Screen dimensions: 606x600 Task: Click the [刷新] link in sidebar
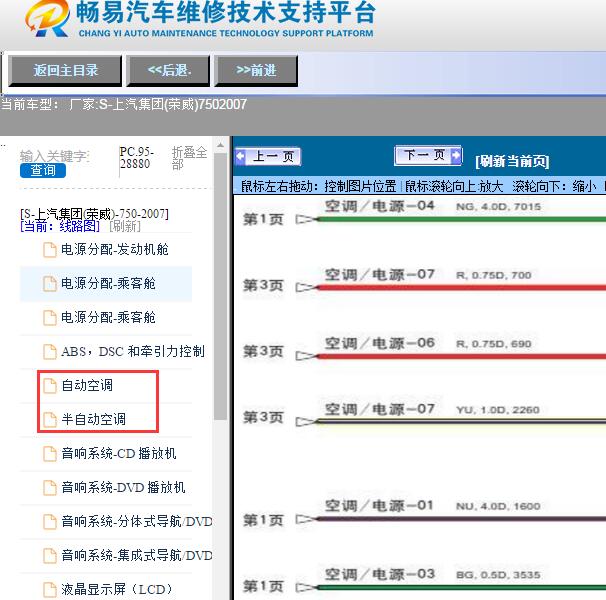coord(125,226)
